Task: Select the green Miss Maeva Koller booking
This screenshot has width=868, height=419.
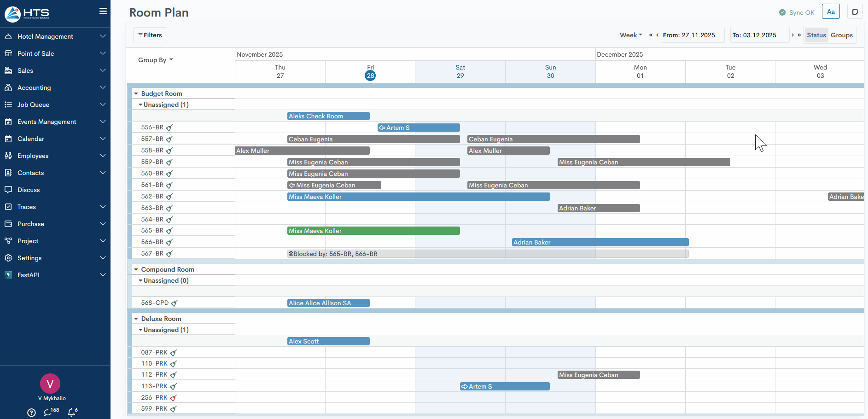Action: (373, 231)
